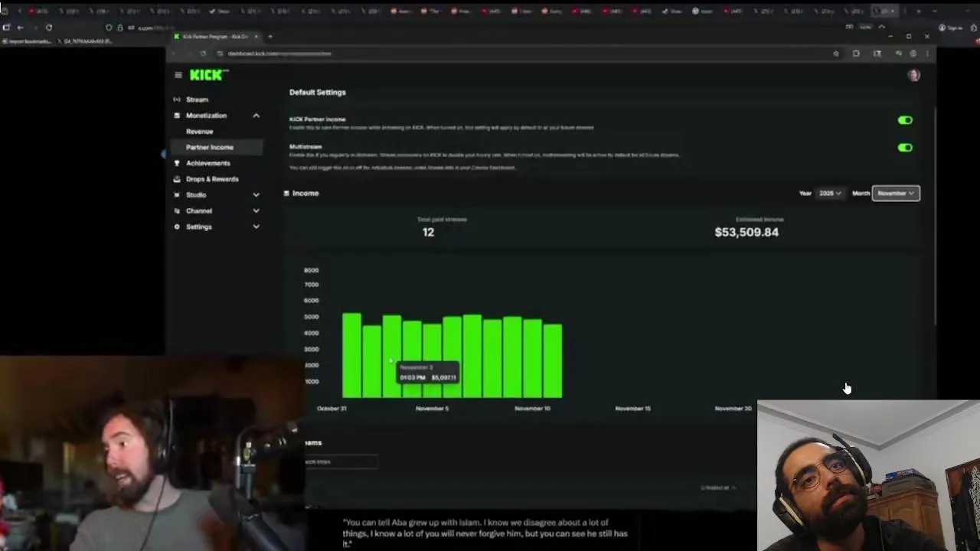Expand the Settings section chevron
The width and height of the screenshot is (980, 551).
tap(256, 227)
